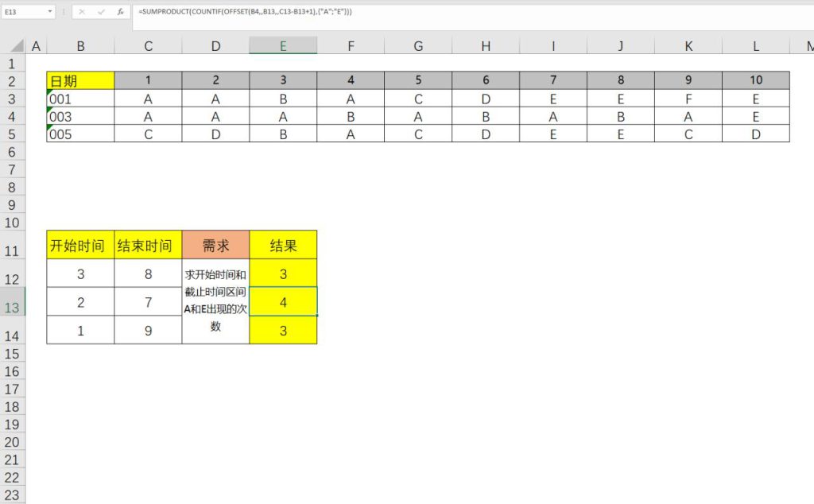Click the 开始时间 header cell
The width and height of the screenshot is (814, 504).
80,245
